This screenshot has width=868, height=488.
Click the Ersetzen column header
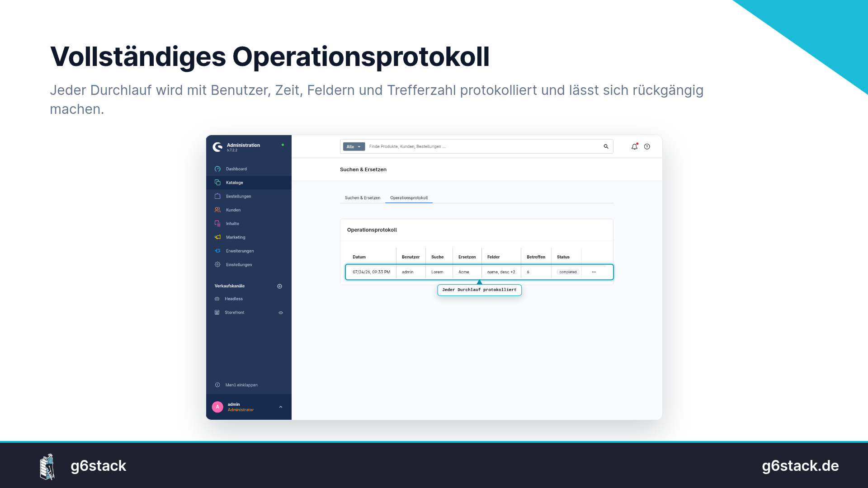[467, 257]
